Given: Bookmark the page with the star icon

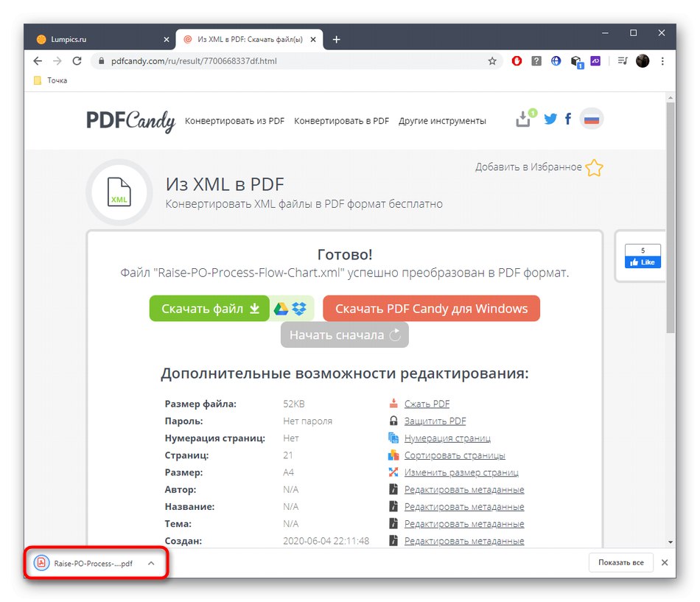Looking at the screenshot, I should (x=492, y=61).
